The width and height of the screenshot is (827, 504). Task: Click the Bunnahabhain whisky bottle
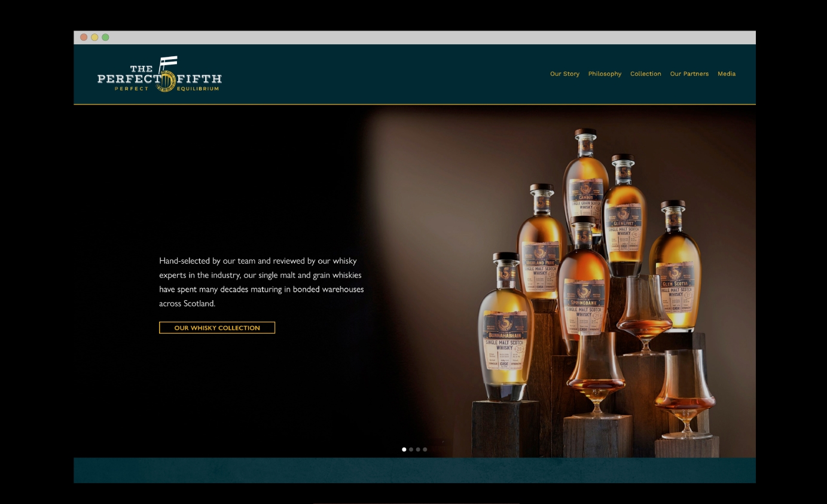coord(505,335)
